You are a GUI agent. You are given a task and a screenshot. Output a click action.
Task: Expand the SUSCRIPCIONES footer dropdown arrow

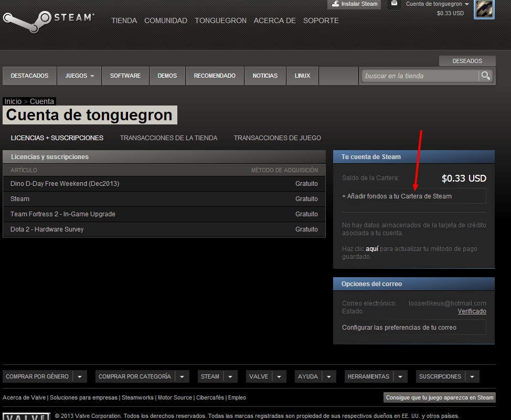coord(472,376)
